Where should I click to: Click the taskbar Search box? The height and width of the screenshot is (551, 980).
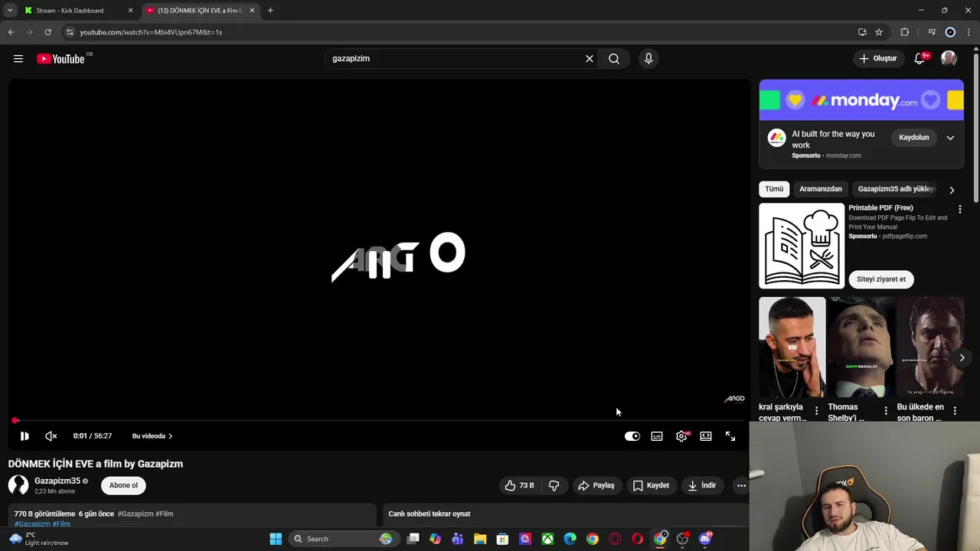click(343, 539)
